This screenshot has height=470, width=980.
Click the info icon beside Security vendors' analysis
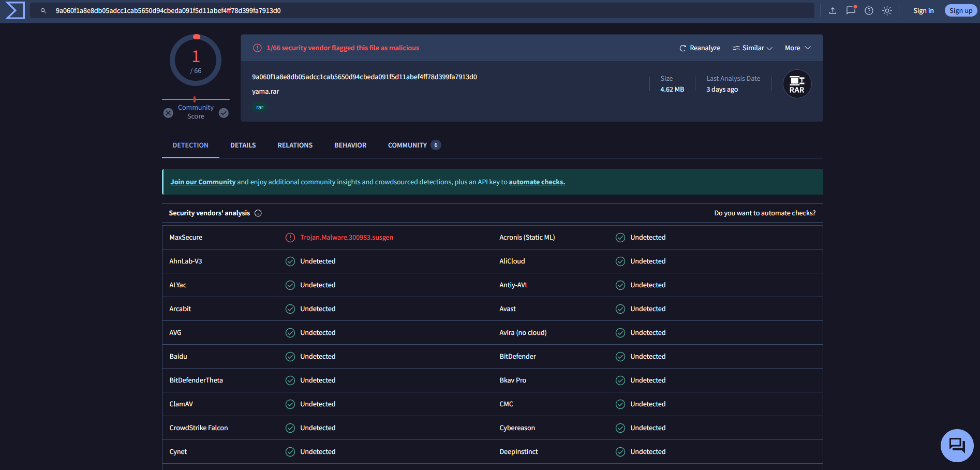tap(258, 213)
